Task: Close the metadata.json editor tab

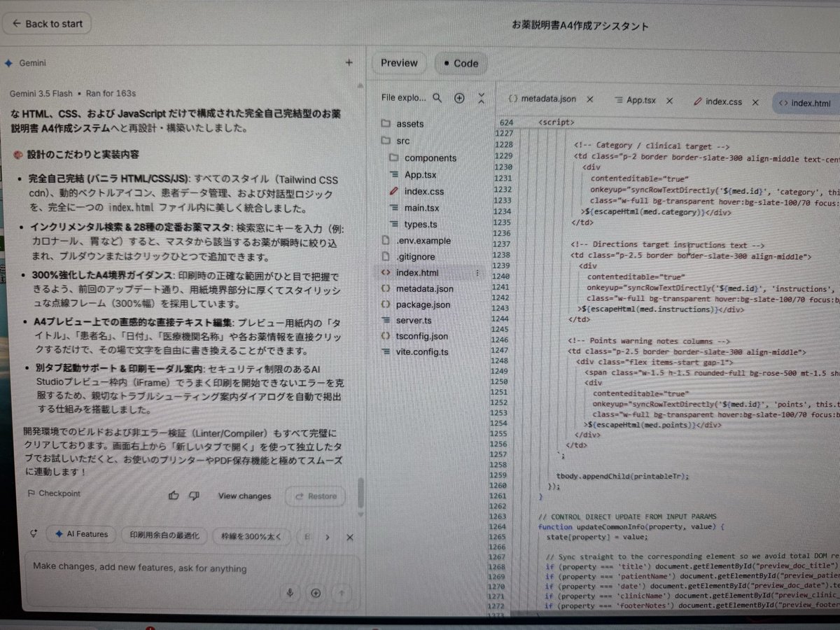Action: 590,99
